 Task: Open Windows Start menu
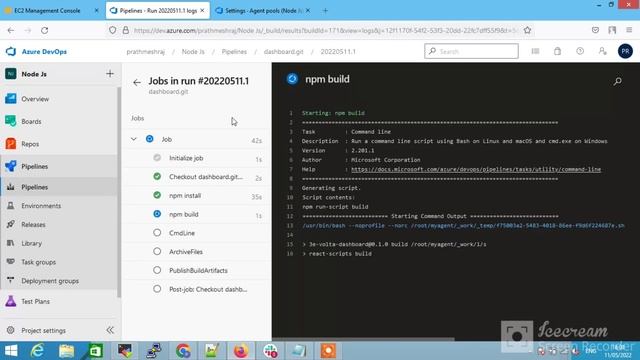(x=11, y=351)
